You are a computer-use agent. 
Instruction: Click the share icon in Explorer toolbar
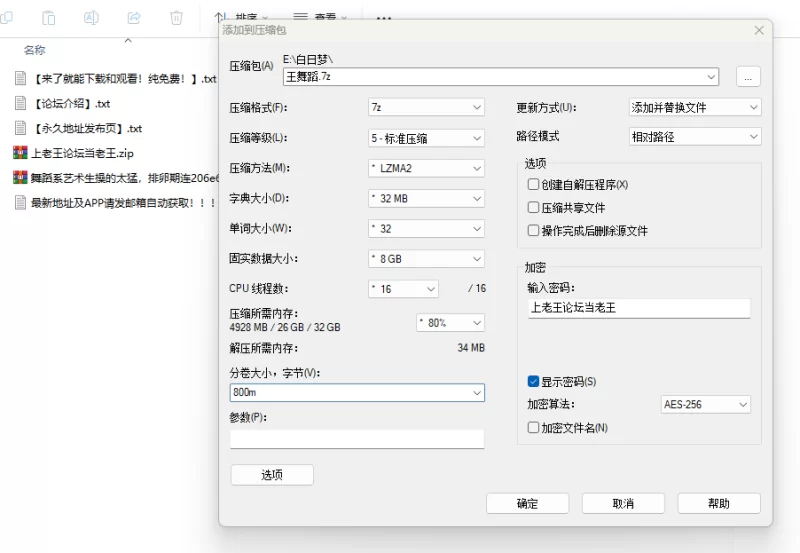pos(134,18)
